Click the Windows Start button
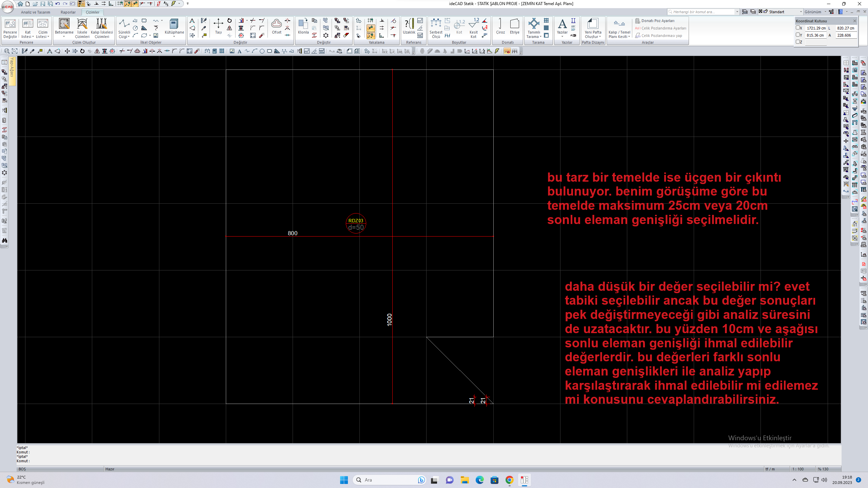868x488 pixels. click(344, 480)
